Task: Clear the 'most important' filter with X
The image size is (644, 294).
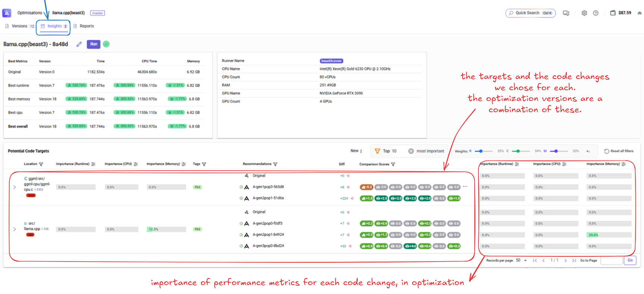Action: [x=411, y=151]
